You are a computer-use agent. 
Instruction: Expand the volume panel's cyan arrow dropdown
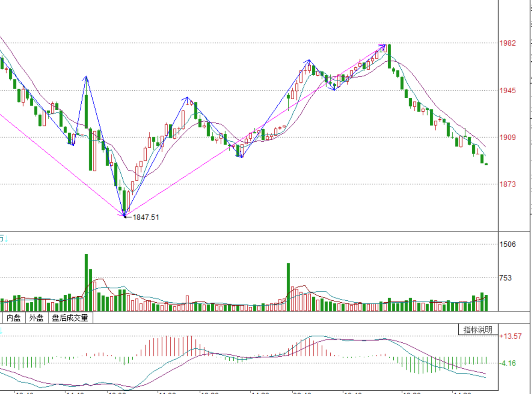6,239
